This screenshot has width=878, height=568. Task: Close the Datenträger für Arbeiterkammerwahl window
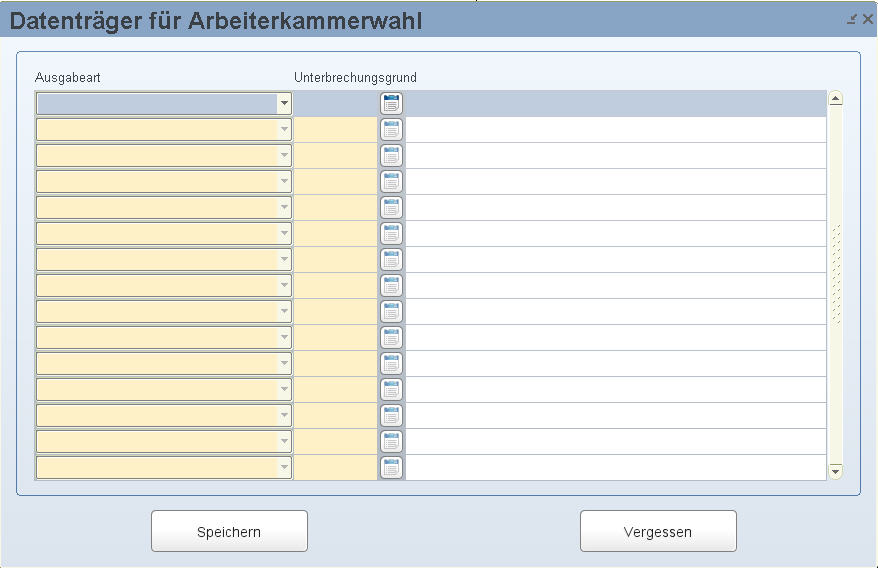tap(867, 19)
